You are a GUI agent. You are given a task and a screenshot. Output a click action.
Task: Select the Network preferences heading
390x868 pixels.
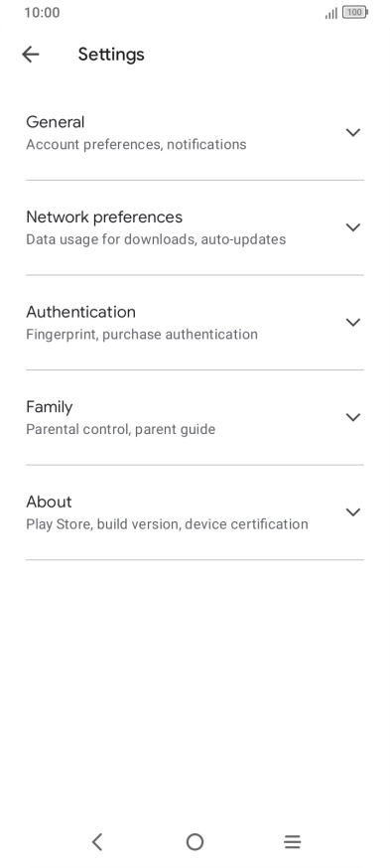coord(104,217)
